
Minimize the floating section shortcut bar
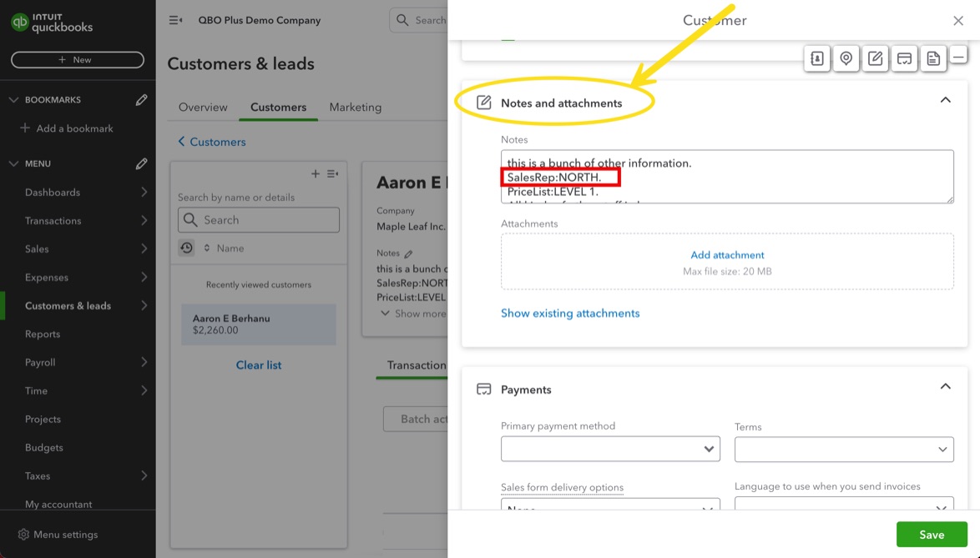pos(959,57)
